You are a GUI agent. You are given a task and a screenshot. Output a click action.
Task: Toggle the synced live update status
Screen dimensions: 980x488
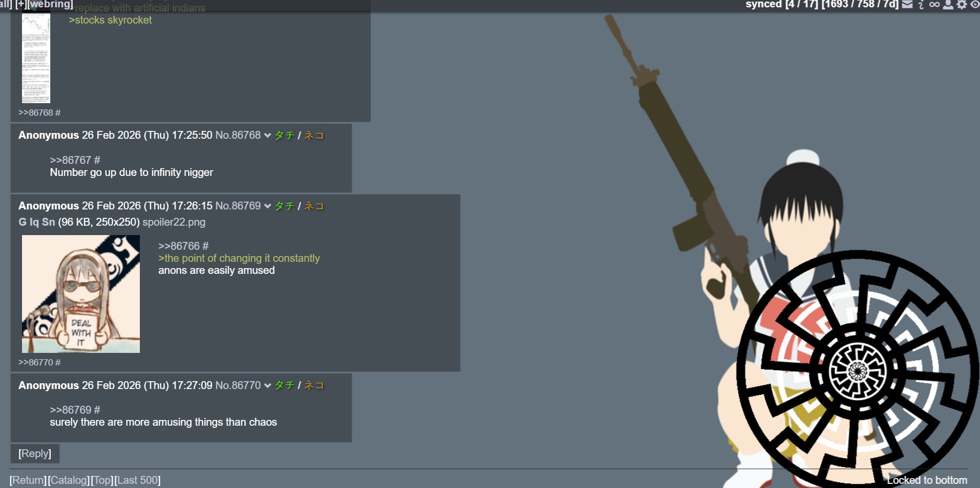click(763, 4)
